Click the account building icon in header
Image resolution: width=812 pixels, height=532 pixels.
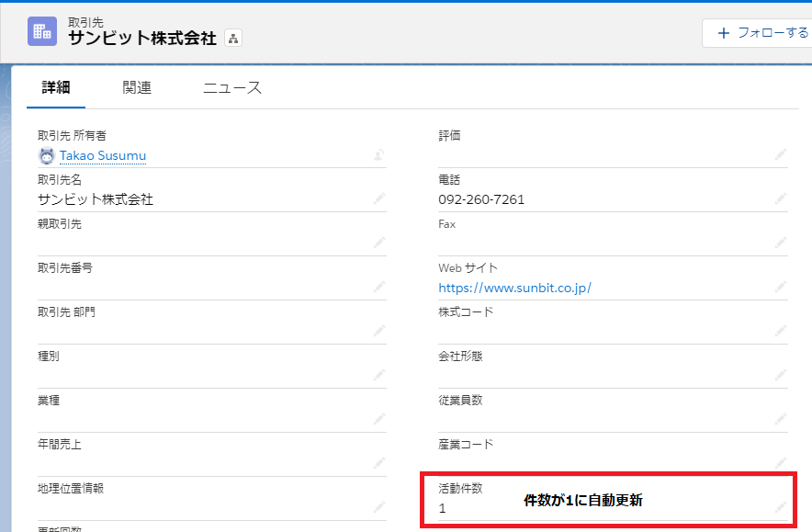click(x=42, y=31)
